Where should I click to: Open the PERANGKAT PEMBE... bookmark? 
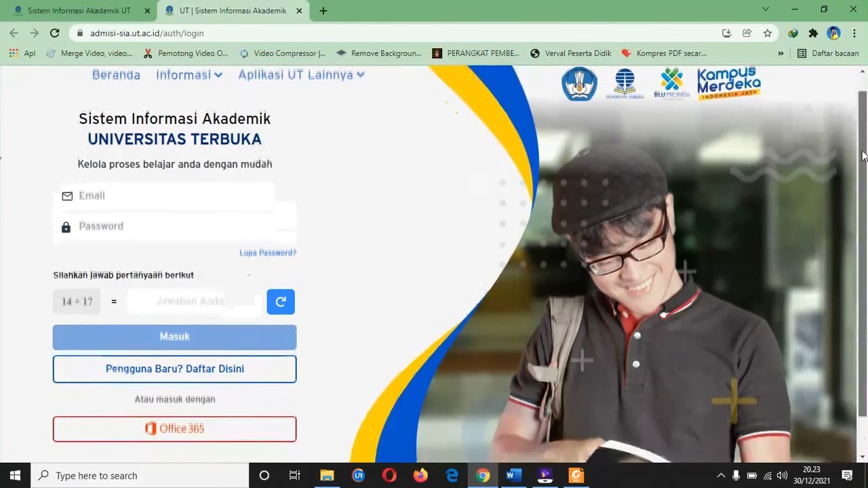[x=476, y=53]
